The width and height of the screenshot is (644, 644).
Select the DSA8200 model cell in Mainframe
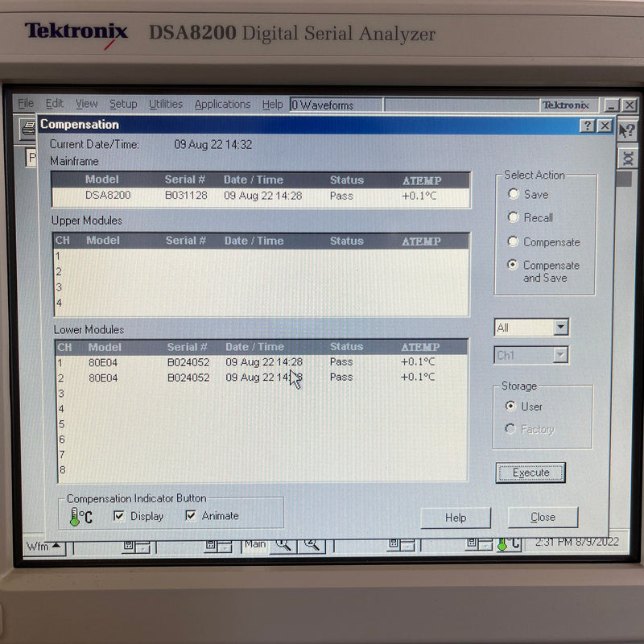point(108,195)
